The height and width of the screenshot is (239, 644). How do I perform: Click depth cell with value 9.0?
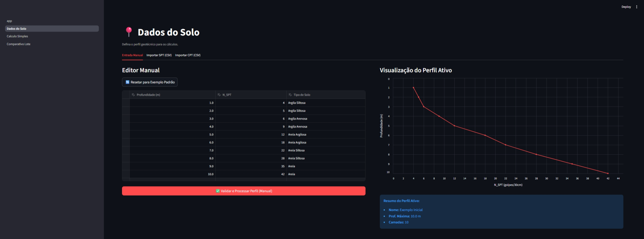(x=172, y=166)
